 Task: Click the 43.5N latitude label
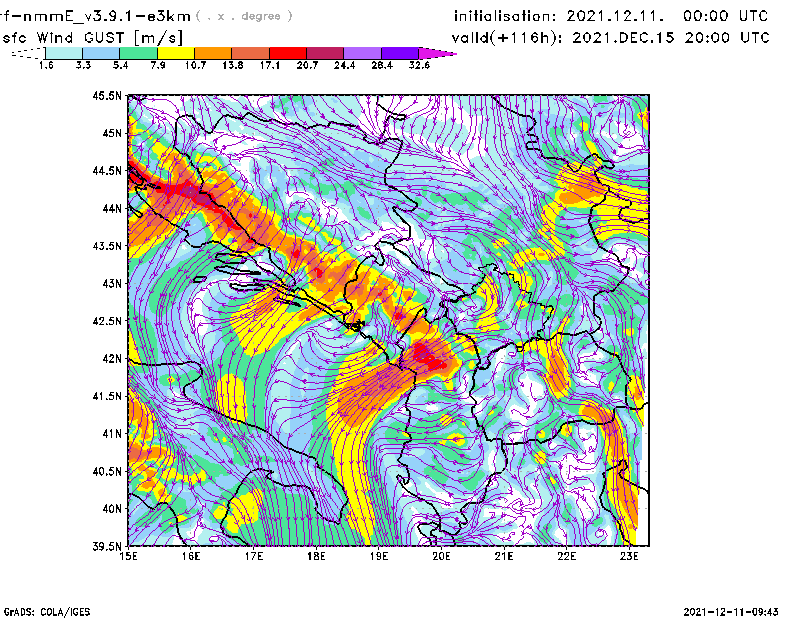click(107, 246)
